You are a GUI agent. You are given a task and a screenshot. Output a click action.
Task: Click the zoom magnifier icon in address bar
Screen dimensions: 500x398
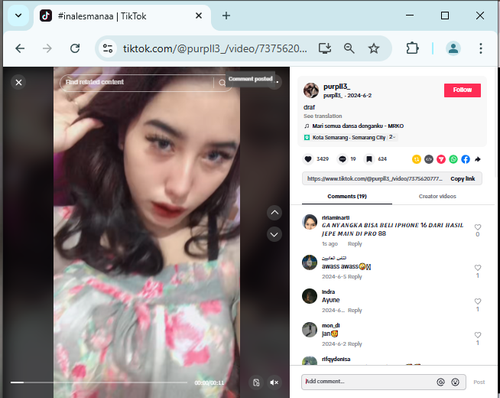click(x=349, y=49)
